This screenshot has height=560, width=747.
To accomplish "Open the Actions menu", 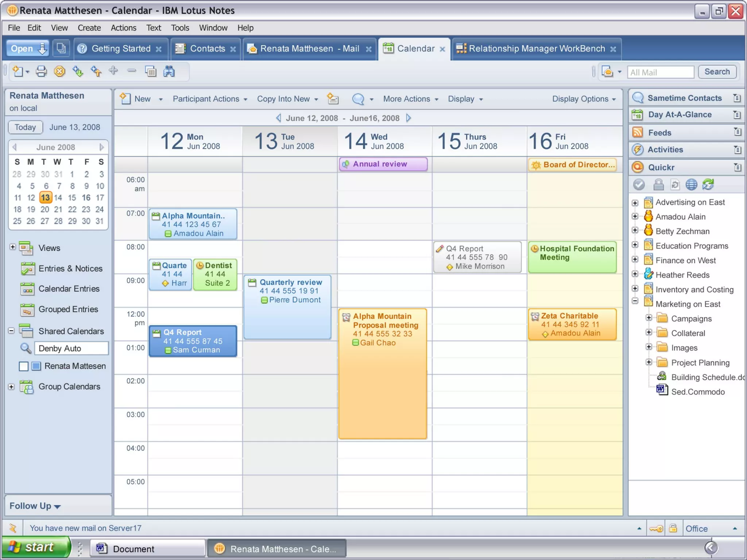I will click(x=123, y=28).
